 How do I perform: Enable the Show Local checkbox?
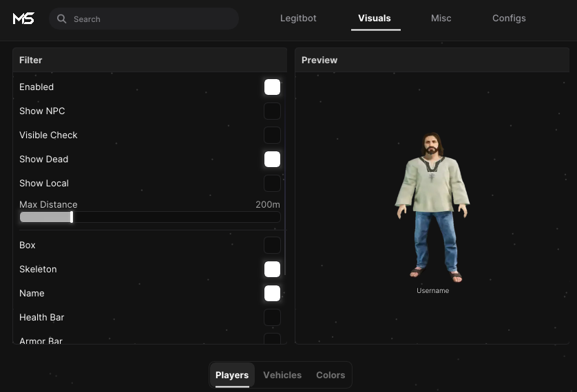[x=272, y=184]
